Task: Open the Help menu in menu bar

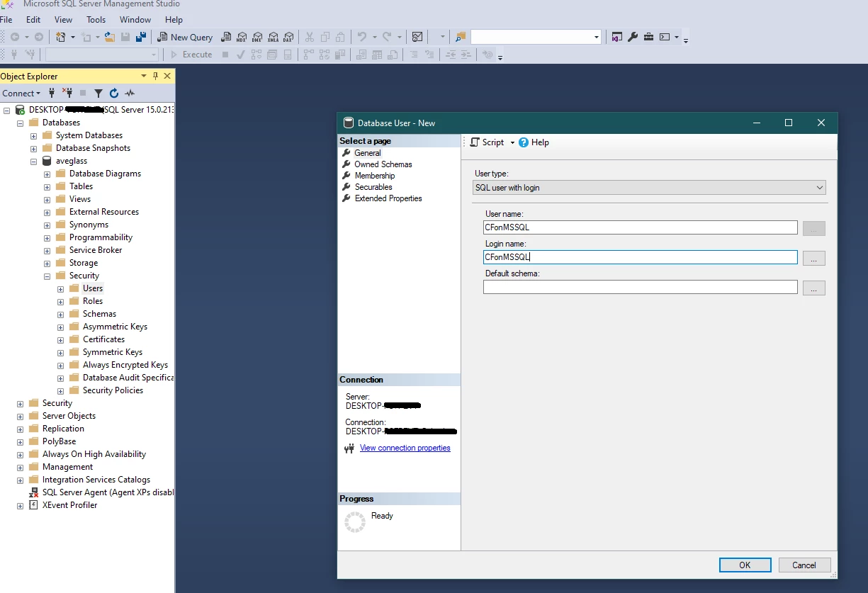Action: pyautogui.click(x=174, y=20)
